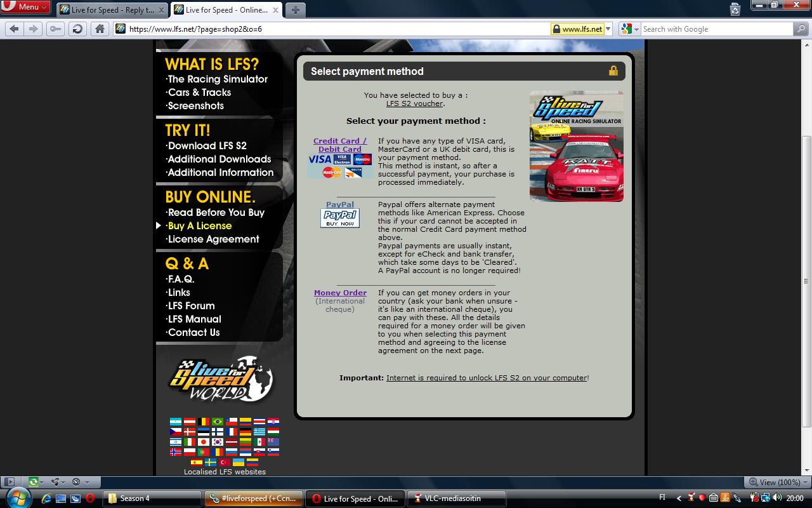
Task: Click the Live for Speed car thumbnail
Action: click(x=577, y=147)
